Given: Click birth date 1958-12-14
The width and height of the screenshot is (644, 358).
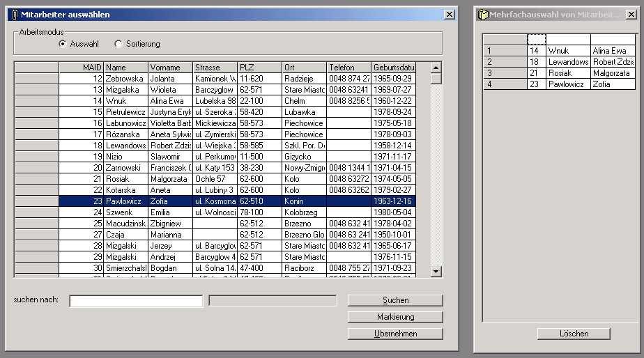Looking at the screenshot, I should (394, 146).
